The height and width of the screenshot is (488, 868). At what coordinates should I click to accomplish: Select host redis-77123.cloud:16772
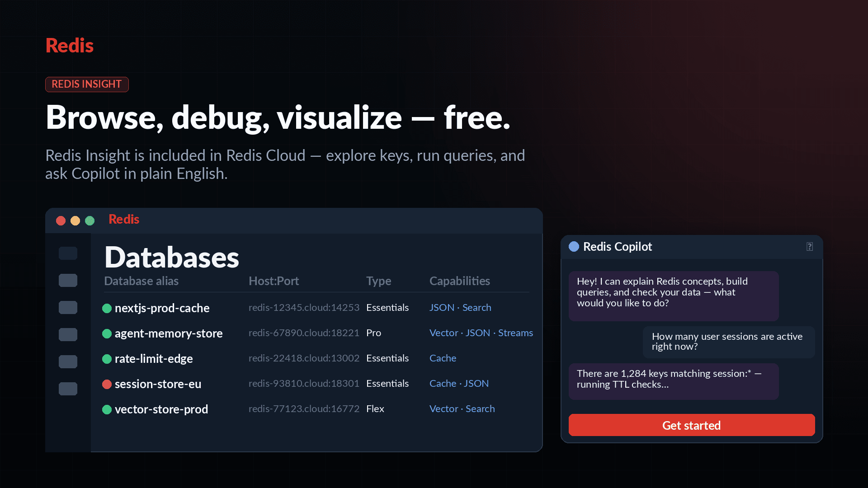[x=304, y=409]
